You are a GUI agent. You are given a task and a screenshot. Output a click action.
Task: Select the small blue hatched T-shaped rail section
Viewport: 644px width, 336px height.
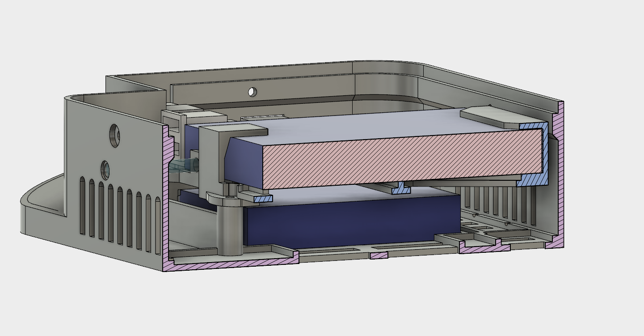tap(401, 188)
